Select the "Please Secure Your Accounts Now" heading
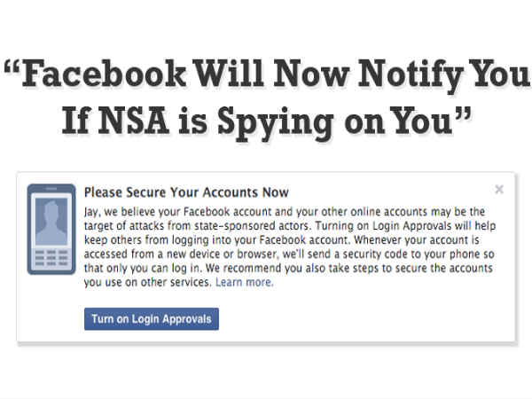The image size is (532, 399). pos(186,192)
